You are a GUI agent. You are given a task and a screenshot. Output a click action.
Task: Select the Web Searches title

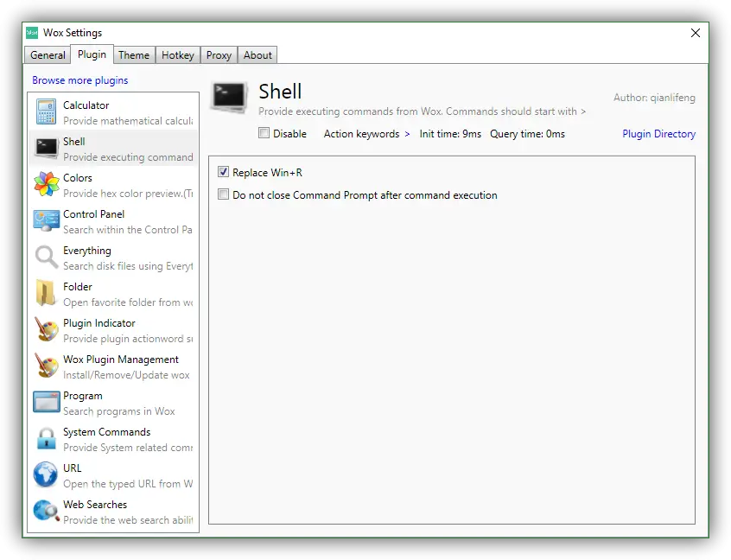(x=95, y=505)
